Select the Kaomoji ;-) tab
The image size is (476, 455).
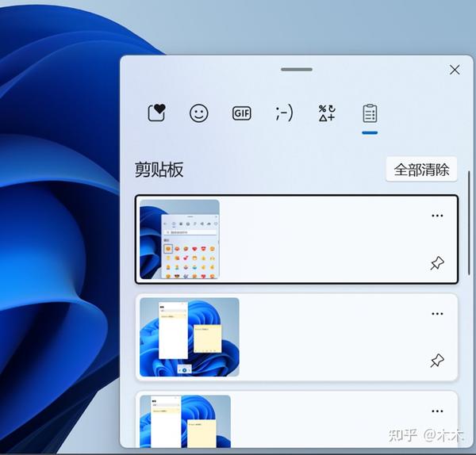point(284,113)
